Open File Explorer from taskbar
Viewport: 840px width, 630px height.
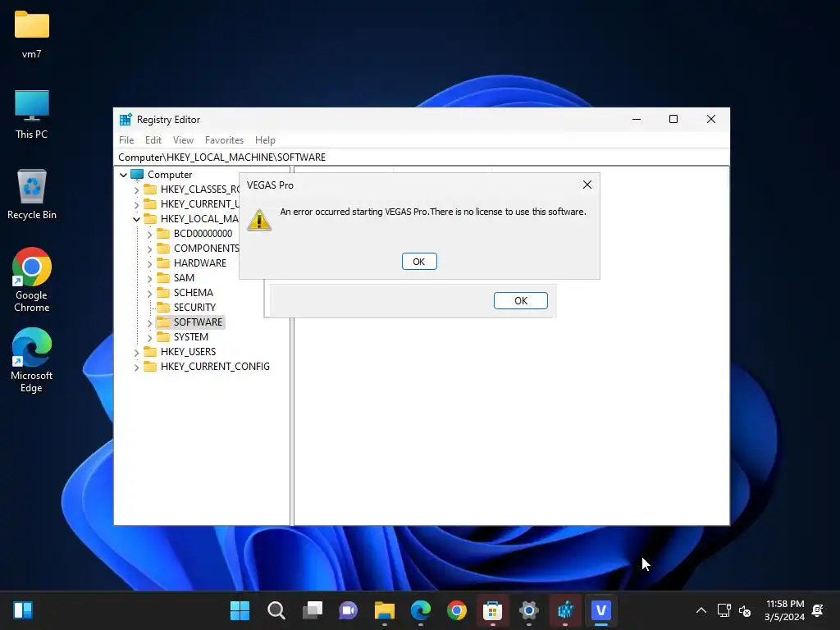[385, 610]
